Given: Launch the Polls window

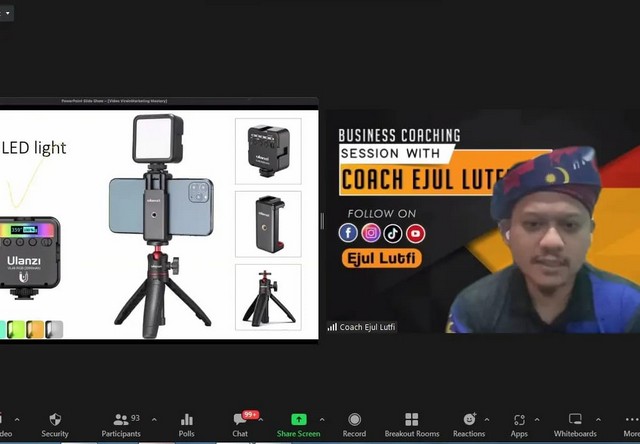Looking at the screenshot, I should point(186,424).
